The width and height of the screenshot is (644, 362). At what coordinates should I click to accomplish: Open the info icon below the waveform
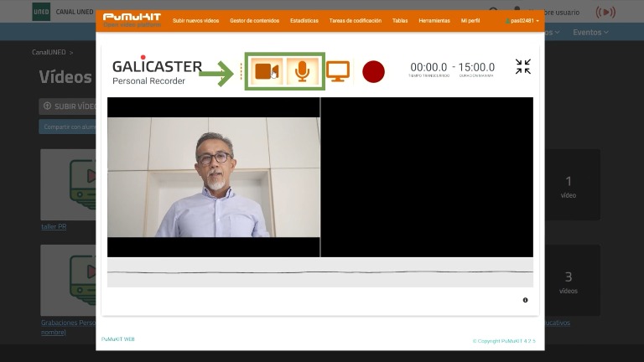(x=525, y=300)
